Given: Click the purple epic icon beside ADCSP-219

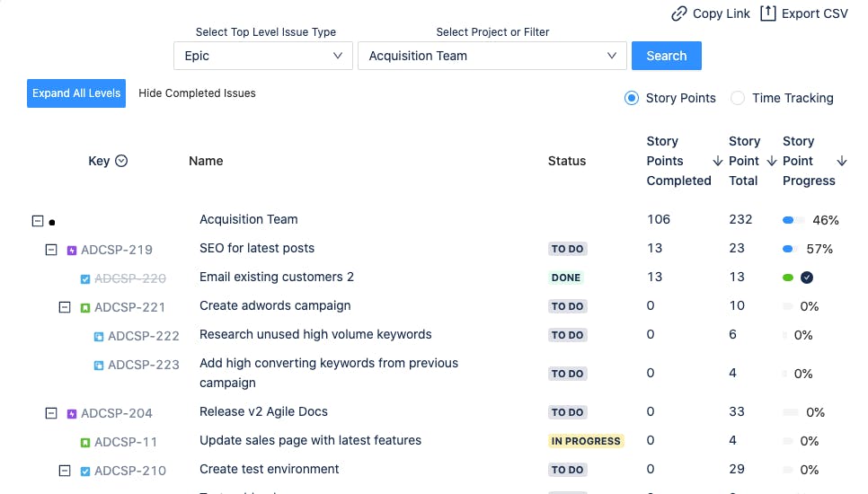Looking at the screenshot, I should [72, 250].
